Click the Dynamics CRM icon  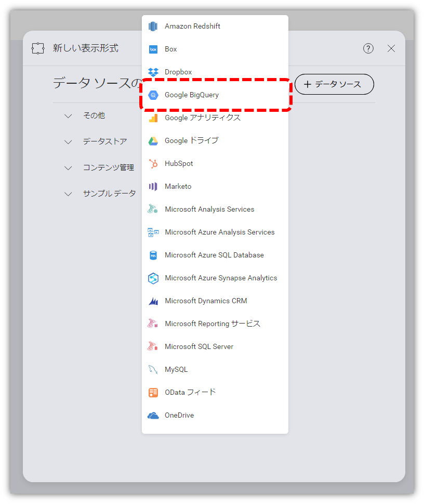tap(153, 301)
